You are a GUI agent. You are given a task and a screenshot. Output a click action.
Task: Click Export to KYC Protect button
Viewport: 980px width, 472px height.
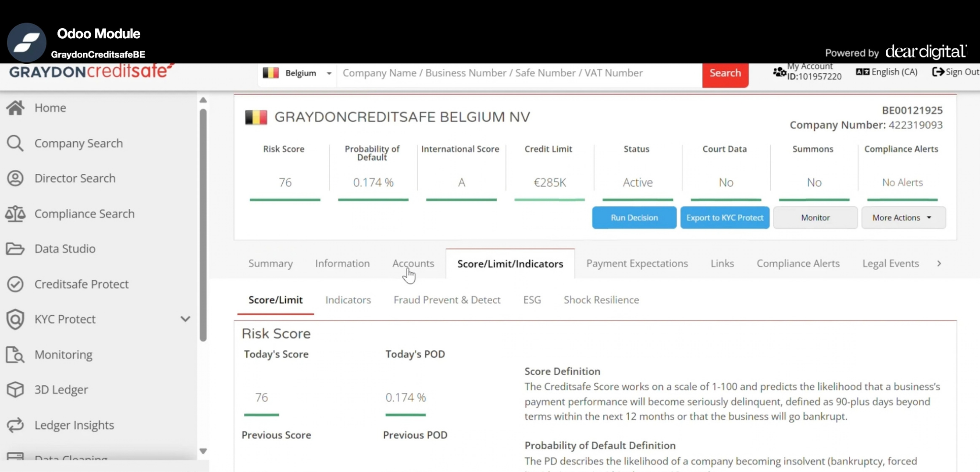click(x=725, y=217)
